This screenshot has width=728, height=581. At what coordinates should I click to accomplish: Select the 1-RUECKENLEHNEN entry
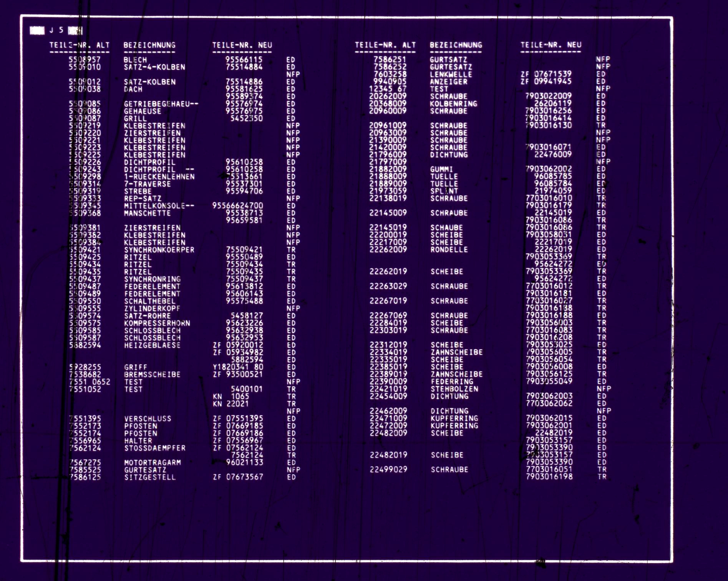159,177
